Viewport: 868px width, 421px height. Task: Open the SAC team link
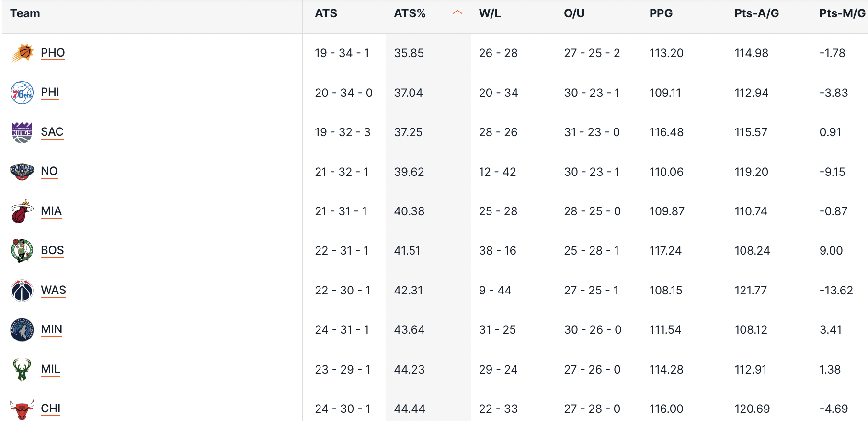[52, 132]
